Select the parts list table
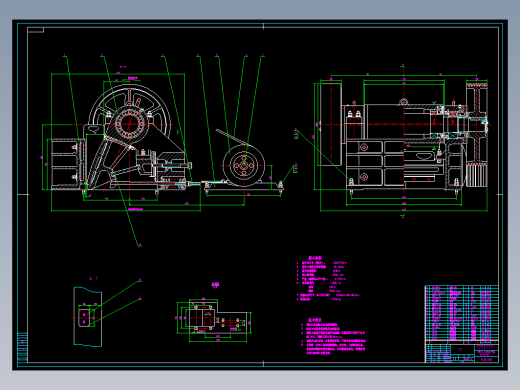 (x=462, y=313)
